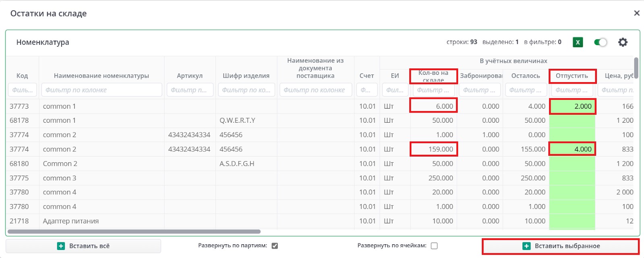The height and width of the screenshot is (258, 644).
Task: Click plus icon on Вставить выбранное button
Action: tap(526, 246)
